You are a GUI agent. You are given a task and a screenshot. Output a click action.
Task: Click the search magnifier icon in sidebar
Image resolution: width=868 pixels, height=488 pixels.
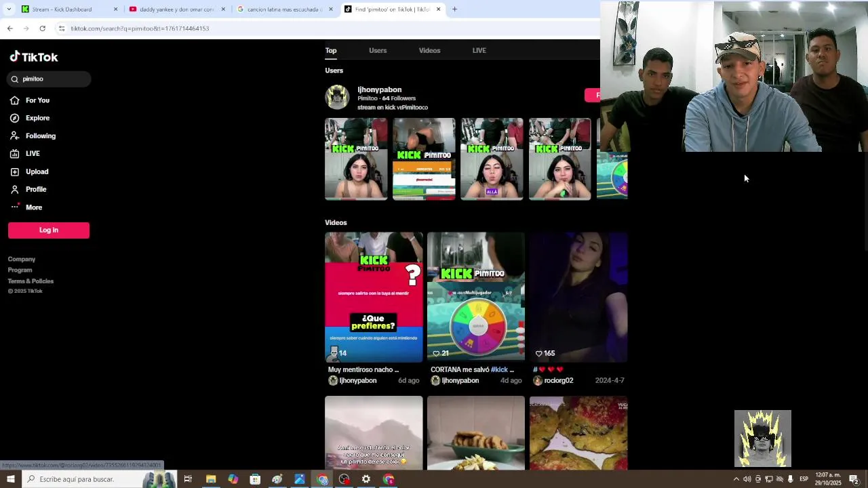click(15, 79)
